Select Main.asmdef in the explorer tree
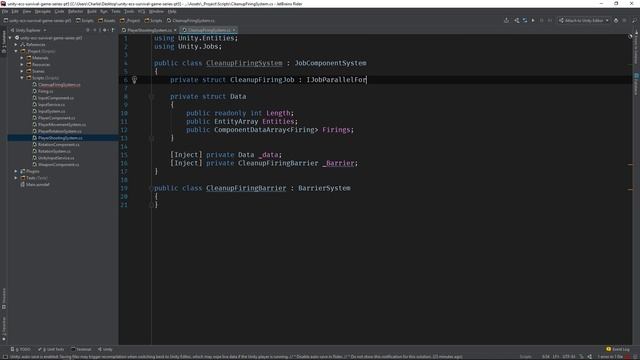Viewport: 640px width, 360px height. click(38, 184)
